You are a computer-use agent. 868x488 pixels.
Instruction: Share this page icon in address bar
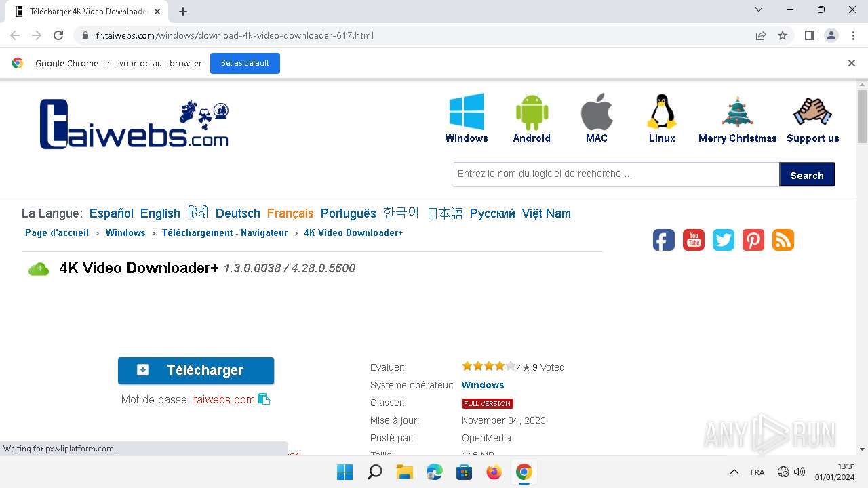(x=761, y=35)
